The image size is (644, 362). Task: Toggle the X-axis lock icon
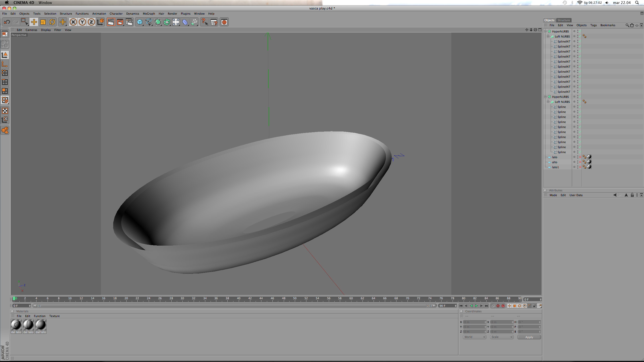(73, 22)
